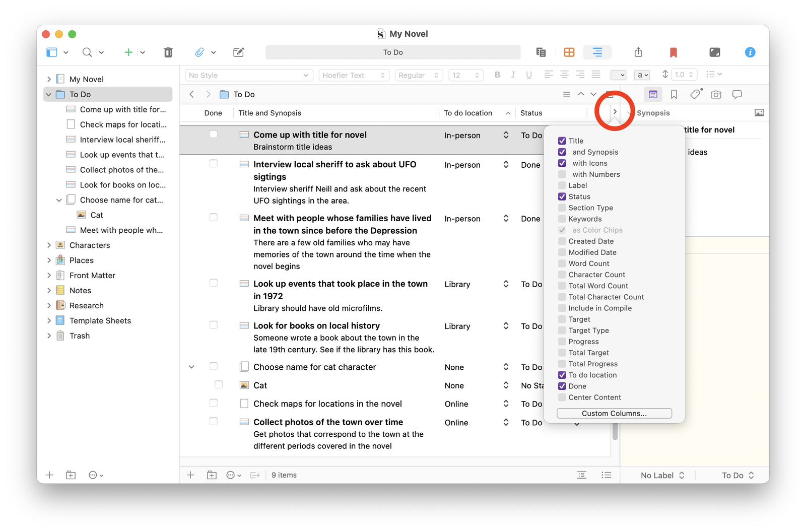Open the Snapshots camera tab in the inspector
Image resolution: width=806 pixels, height=532 pixels.
(716, 95)
